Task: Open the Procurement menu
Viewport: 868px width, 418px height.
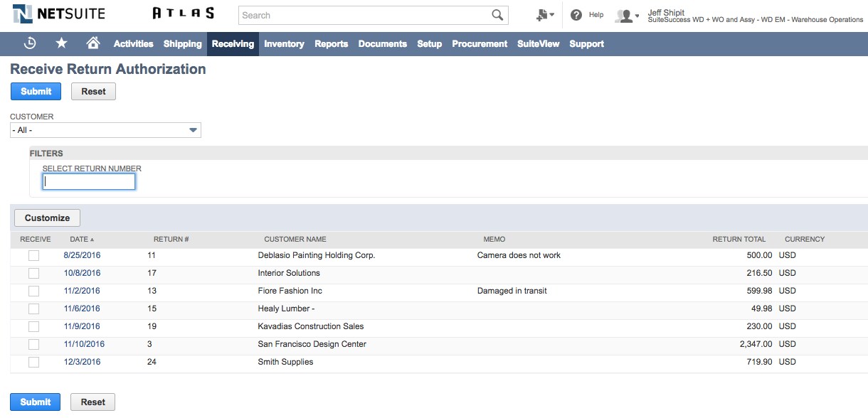Action: [x=480, y=43]
